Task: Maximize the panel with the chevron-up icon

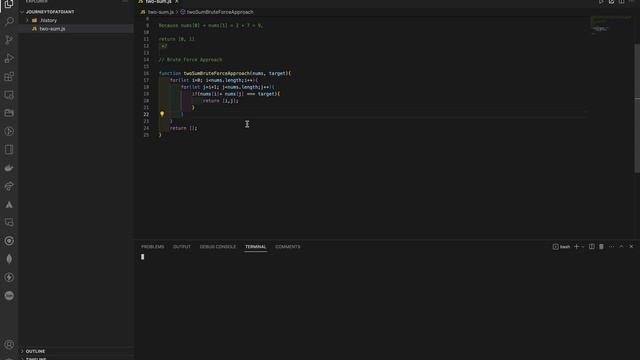Action: tap(621, 247)
